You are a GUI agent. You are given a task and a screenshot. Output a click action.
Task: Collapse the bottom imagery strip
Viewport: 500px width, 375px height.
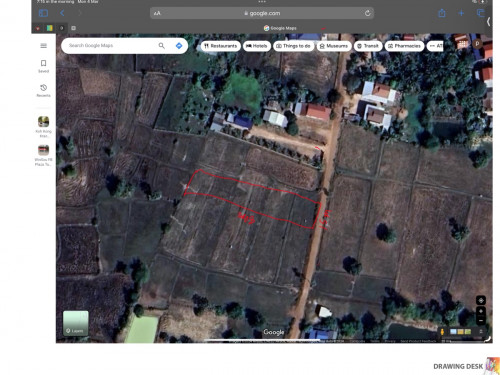tap(481, 332)
